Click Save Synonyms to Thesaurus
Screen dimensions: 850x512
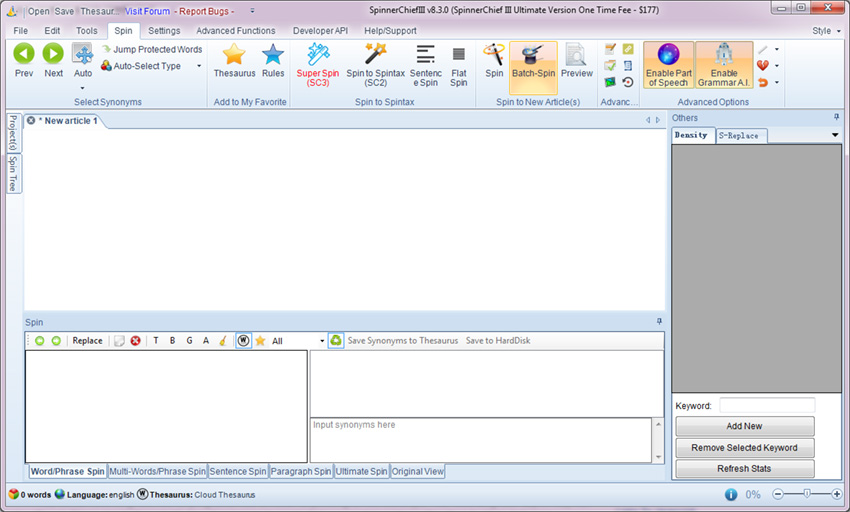[403, 341]
